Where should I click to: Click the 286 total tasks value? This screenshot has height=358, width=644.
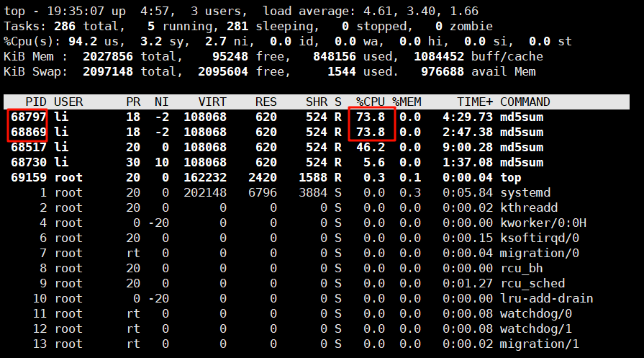click(x=65, y=27)
